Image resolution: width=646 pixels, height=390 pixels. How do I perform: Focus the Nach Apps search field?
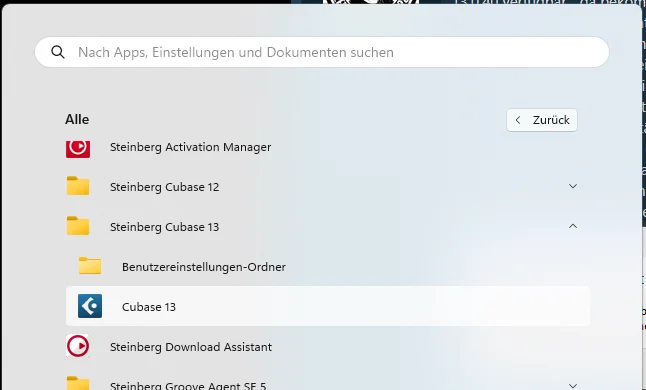pyautogui.click(x=322, y=52)
